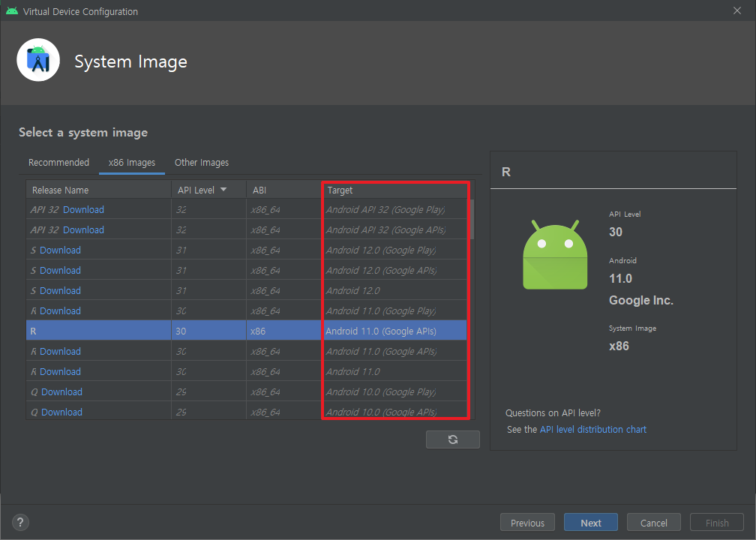Click the Next button
This screenshot has width=756, height=540.
click(591, 523)
